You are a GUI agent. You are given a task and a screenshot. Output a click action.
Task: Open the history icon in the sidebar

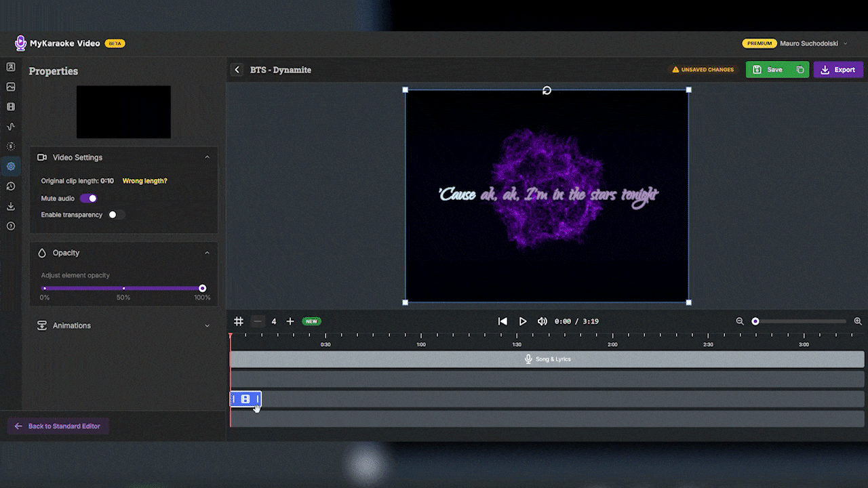coord(10,186)
